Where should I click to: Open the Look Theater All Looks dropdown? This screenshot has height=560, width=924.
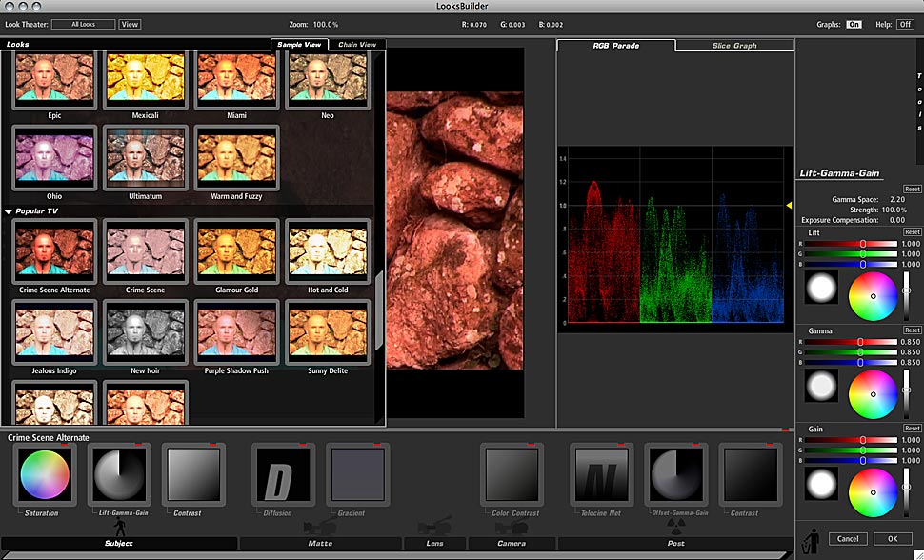click(83, 24)
